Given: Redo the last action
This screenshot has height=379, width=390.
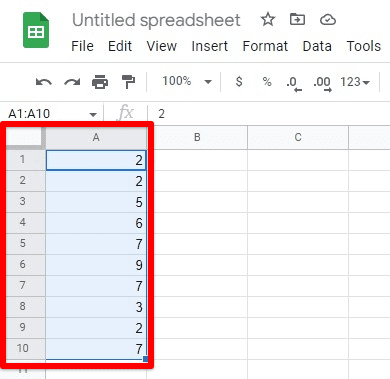Looking at the screenshot, I should (72, 82).
